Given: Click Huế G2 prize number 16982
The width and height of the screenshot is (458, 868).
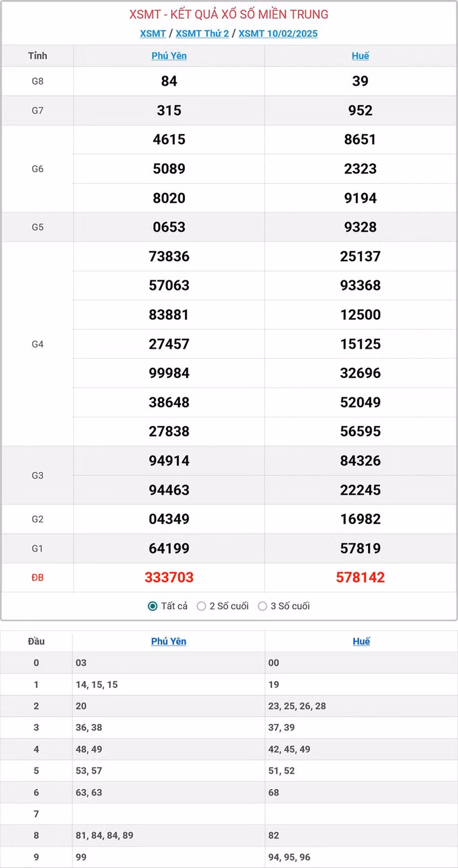Looking at the screenshot, I should 360,519.
